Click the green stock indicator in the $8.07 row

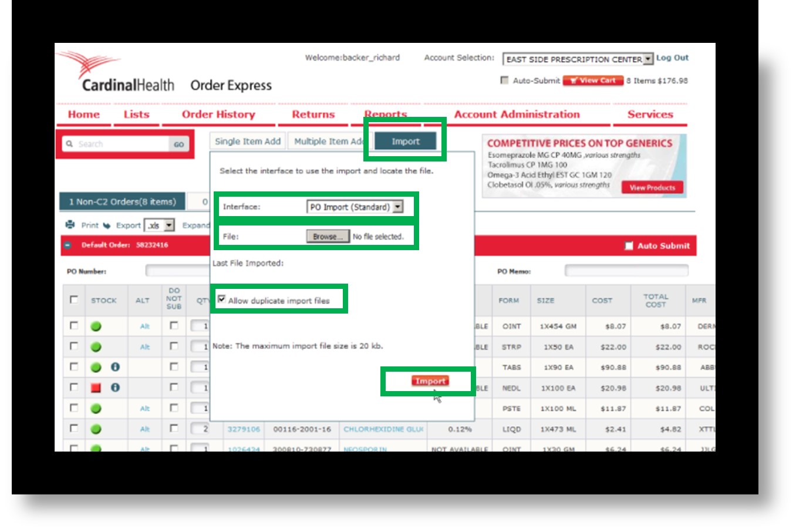pos(96,326)
